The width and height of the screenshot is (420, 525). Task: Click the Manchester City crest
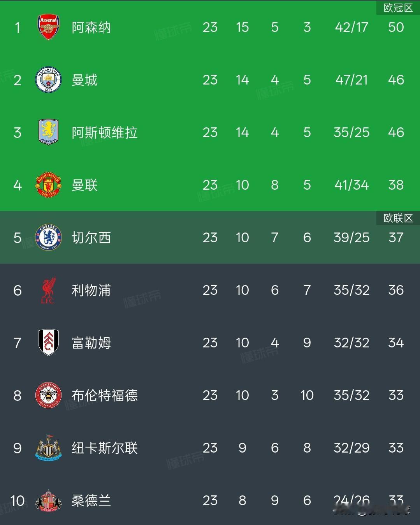point(49,80)
